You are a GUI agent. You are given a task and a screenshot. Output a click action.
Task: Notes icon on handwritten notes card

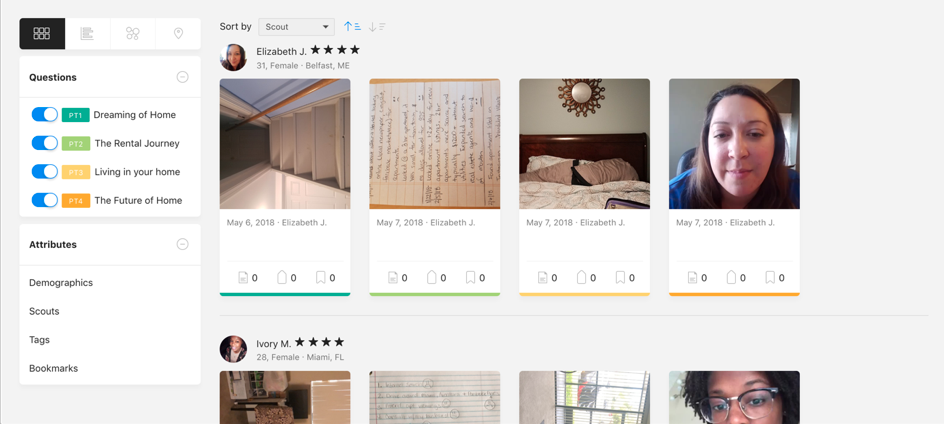point(393,278)
